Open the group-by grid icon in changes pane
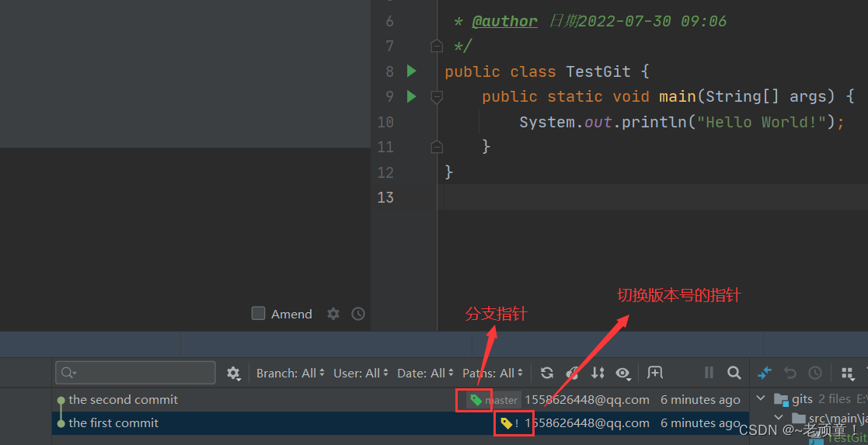868x445 pixels. 848,373
